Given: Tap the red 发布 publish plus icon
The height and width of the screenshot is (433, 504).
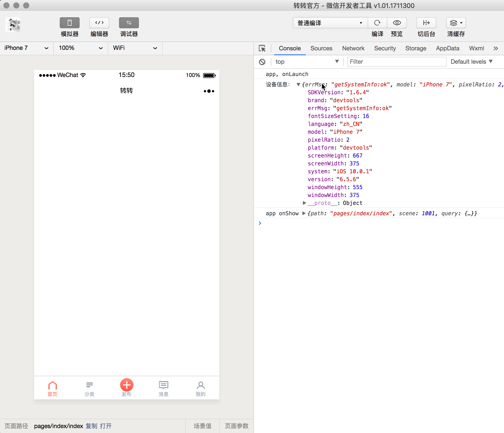Looking at the screenshot, I should 126,385.
